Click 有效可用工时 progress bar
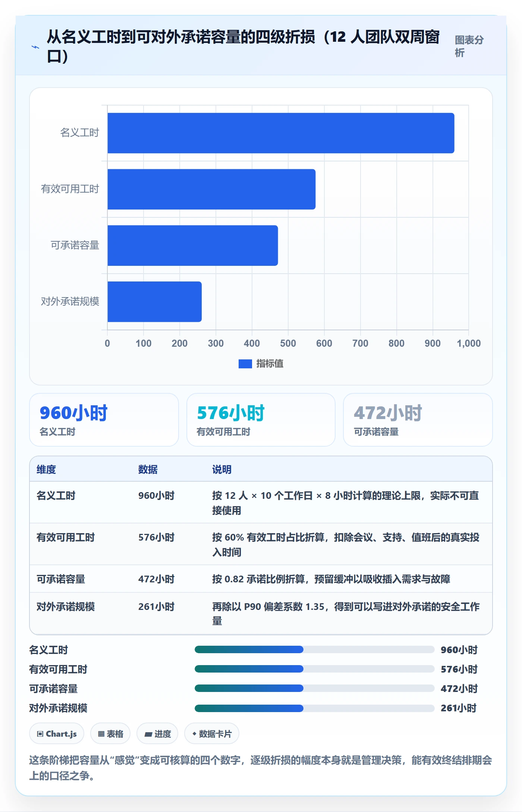 314,669
